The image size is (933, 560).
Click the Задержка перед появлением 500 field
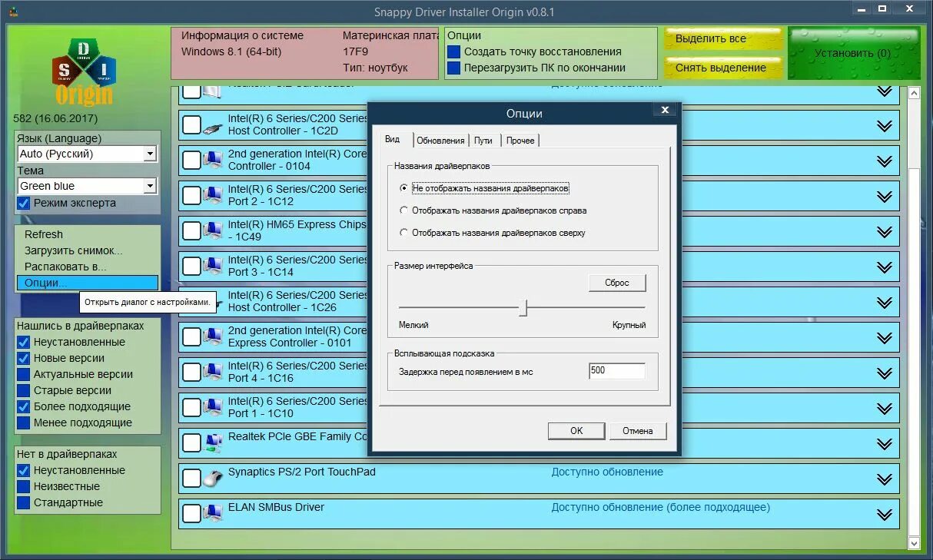(617, 371)
